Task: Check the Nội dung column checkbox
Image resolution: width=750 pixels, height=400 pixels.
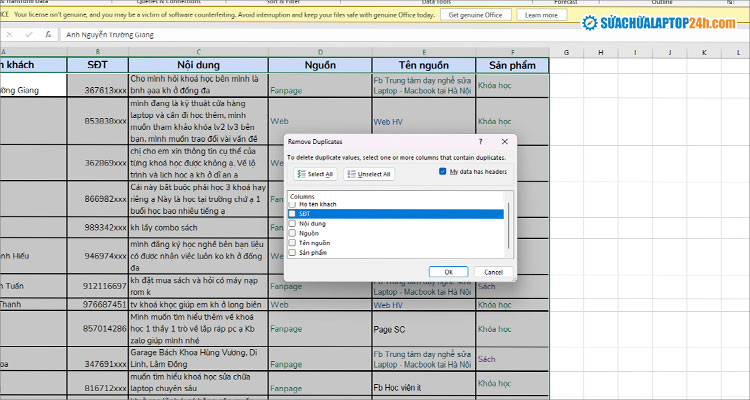Action: click(x=292, y=223)
